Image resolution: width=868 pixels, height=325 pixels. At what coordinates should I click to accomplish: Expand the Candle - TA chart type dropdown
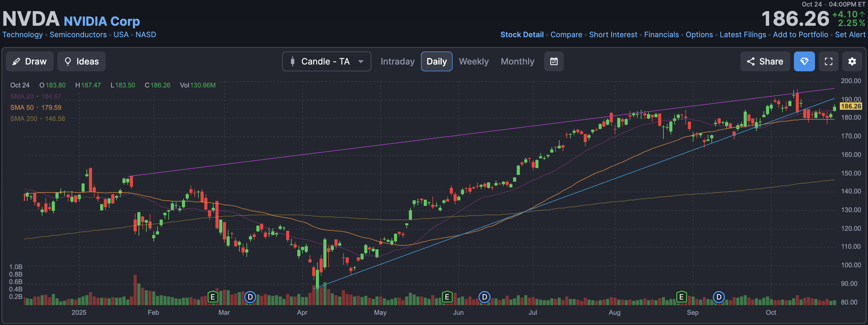point(326,61)
